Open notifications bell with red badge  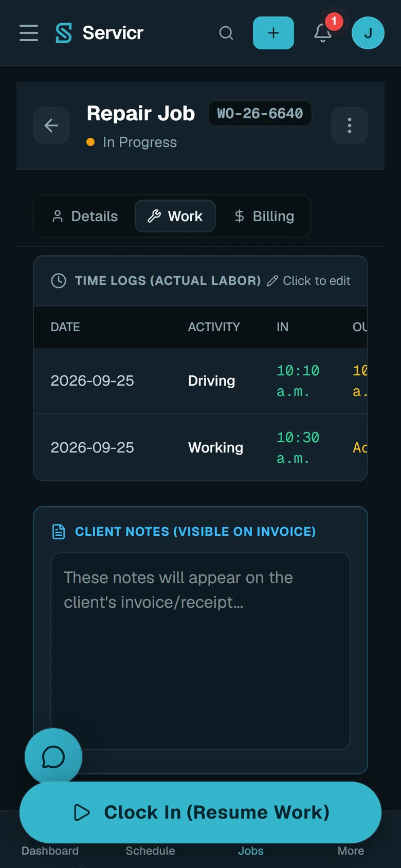coord(323,33)
